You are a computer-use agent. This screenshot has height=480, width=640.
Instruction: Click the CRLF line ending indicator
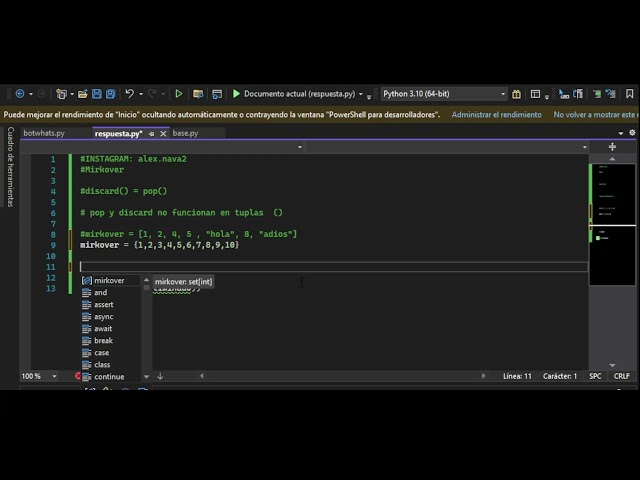pos(622,376)
